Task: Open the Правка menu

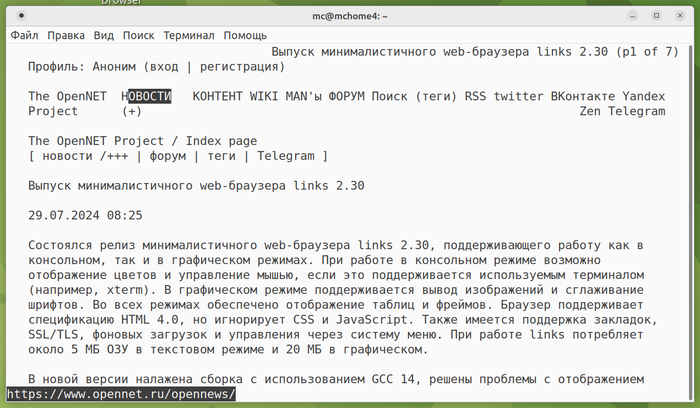Action: tap(66, 35)
